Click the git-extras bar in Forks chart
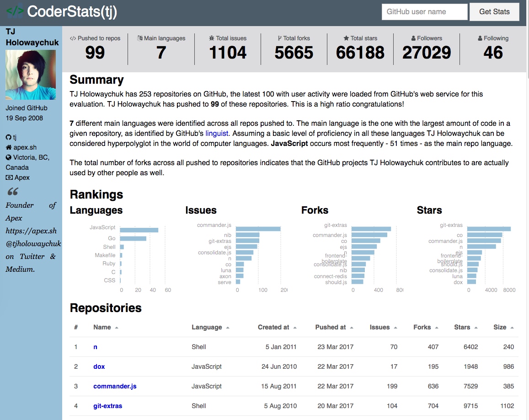The image size is (529, 420). tap(371, 229)
